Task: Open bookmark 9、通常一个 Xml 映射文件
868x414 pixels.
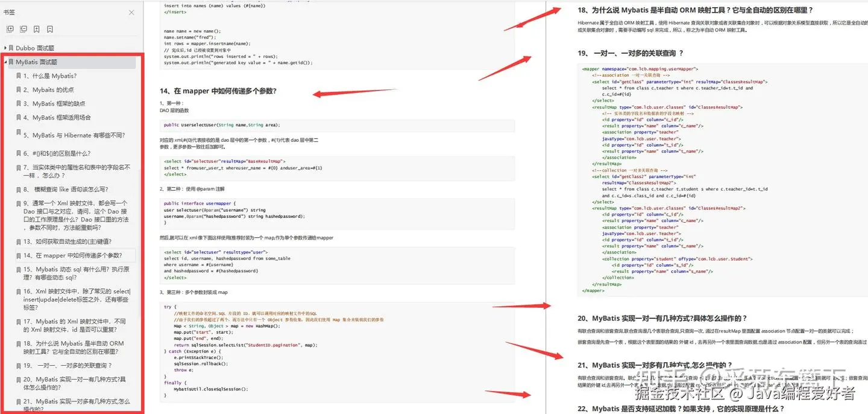Action: pos(77,216)
